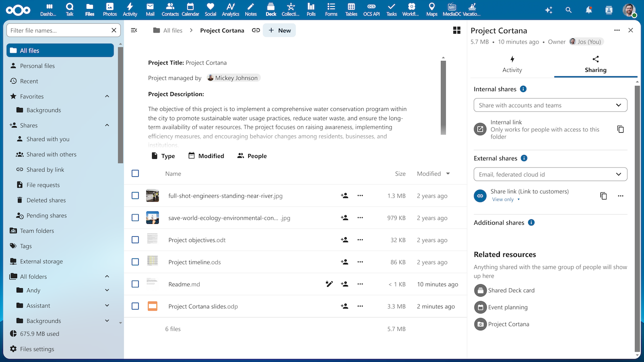Click the New button
Viewport: 644px width, 362px height.
pos(279,30)
